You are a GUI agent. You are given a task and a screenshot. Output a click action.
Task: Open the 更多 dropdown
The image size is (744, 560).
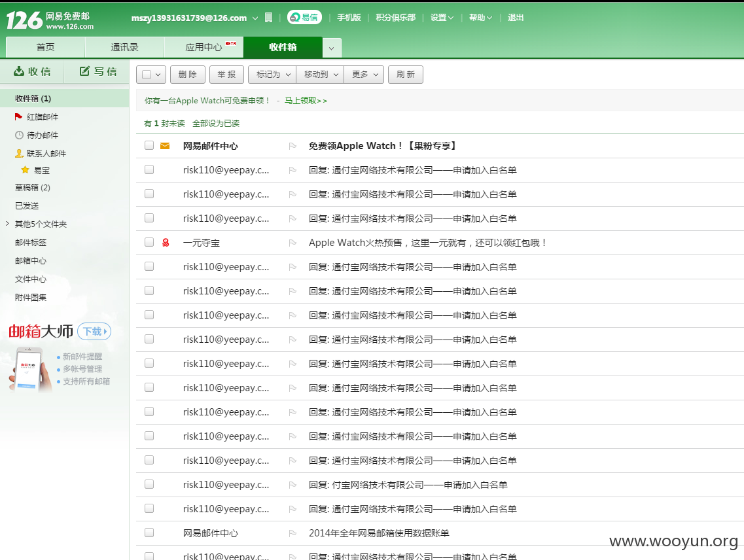(x=364, y=75)
